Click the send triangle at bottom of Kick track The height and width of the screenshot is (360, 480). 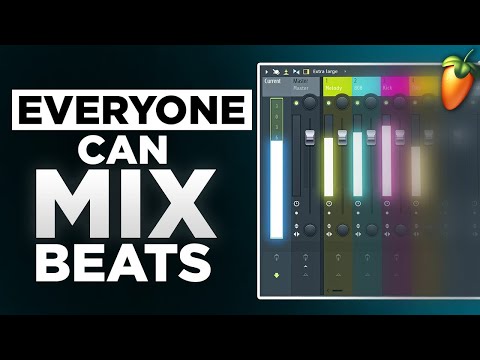pos(396,275)
